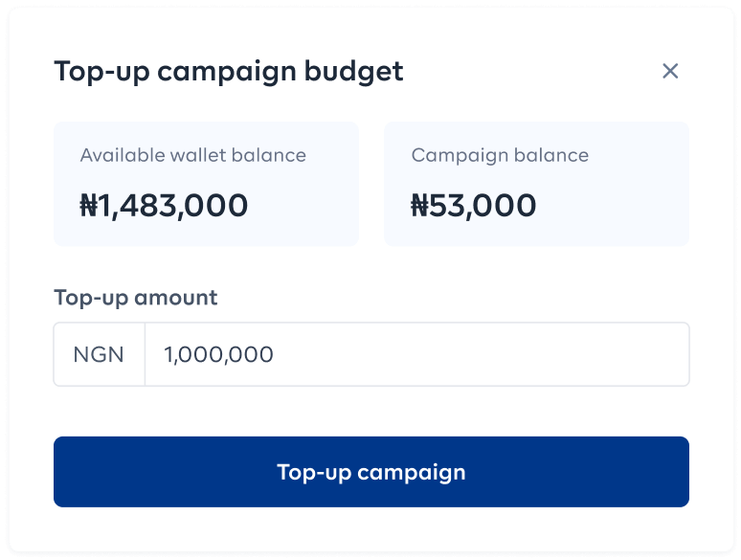Click the Top-up amount field label

tap(136, 298)
